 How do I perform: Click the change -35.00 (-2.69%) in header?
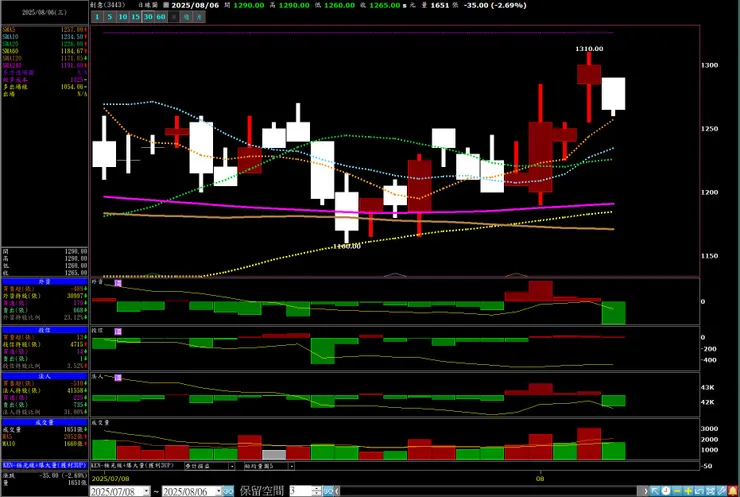pyautogui.click(x=495, y=5)
